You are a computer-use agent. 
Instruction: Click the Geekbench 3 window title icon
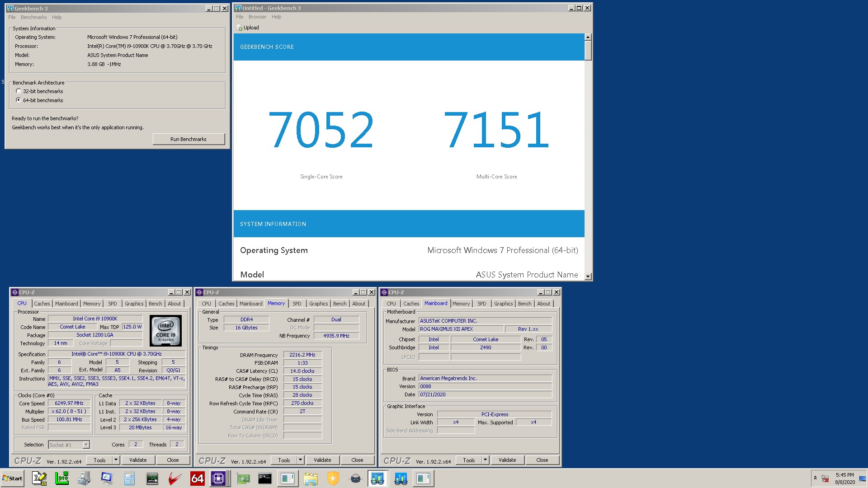tap(10, 8)
